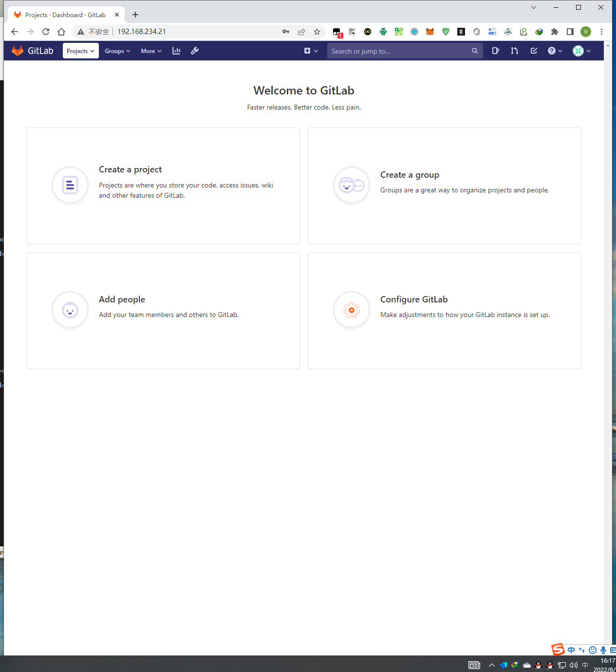Expand the Groups menu
Viewport: 616px width, 672px height.
pos(117,51)
